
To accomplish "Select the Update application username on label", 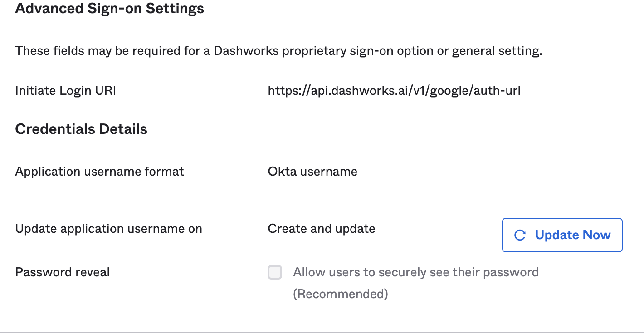I will [109, 229].
